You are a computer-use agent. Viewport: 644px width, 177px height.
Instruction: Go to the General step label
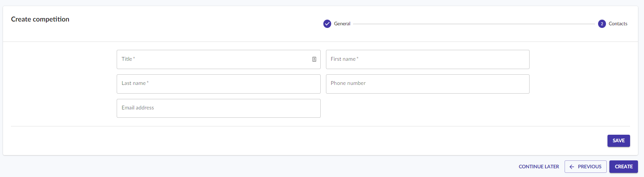point(342,24)
